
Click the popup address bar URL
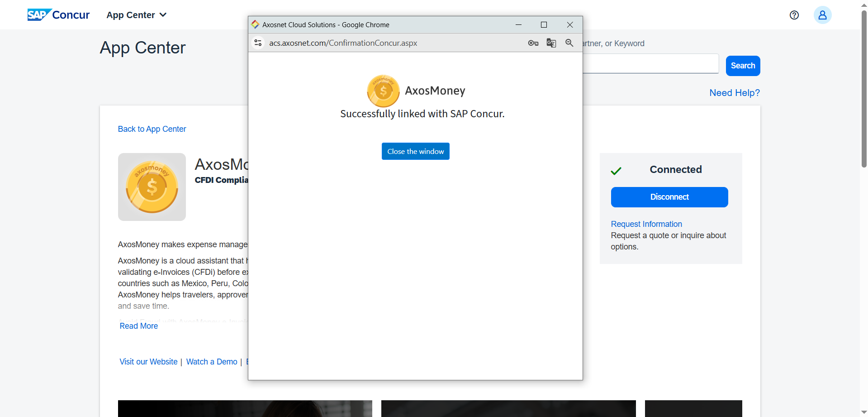pyautogui.click(x=343, y=43)
